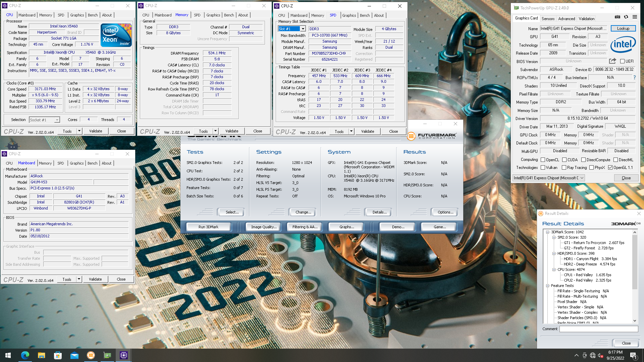The width and height of the screenshot is (644, 362).
Task: Open Tools dropdown arrow in CPU-Z SPD window
Action: point(352,131)
